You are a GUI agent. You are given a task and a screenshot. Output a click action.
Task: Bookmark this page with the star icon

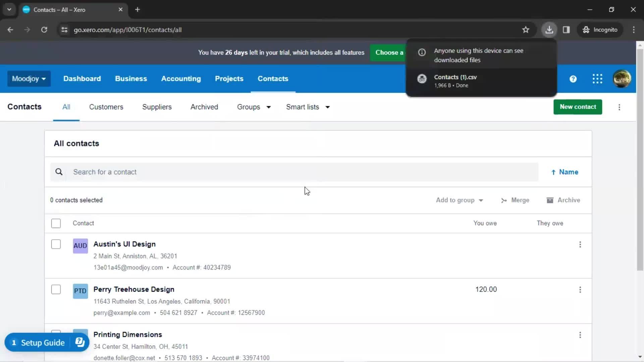pyautogui.click(x=526, y=30)
